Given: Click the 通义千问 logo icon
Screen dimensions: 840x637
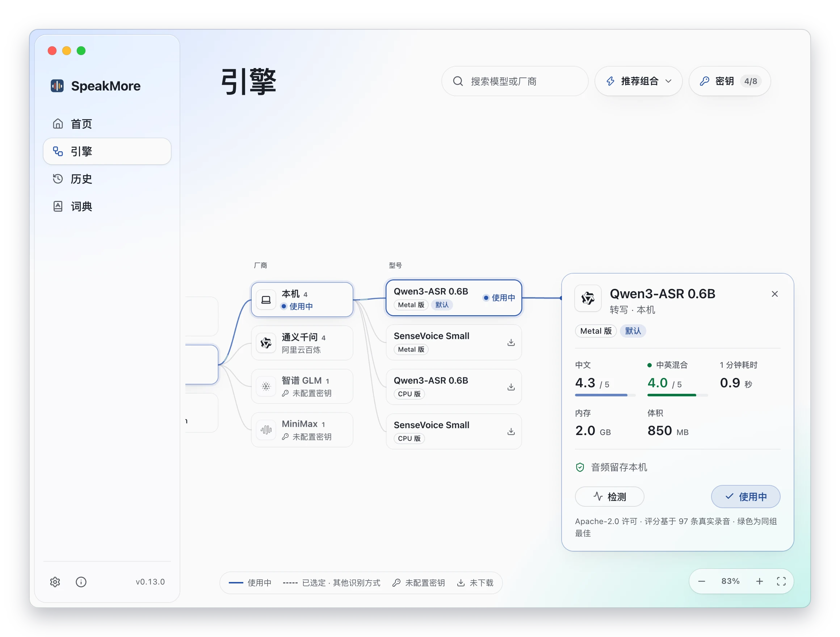Looking at the screenshot, I should [266, 343].
